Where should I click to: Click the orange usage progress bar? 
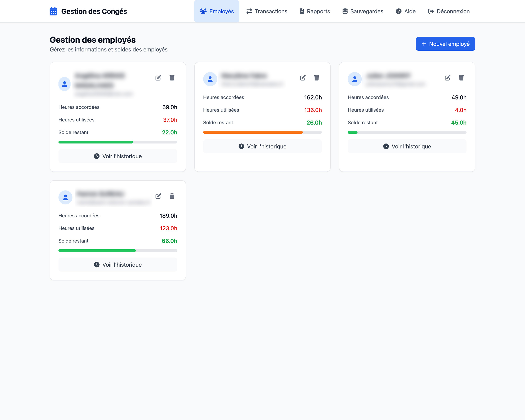pyautogui.click(x=253, y=132)
